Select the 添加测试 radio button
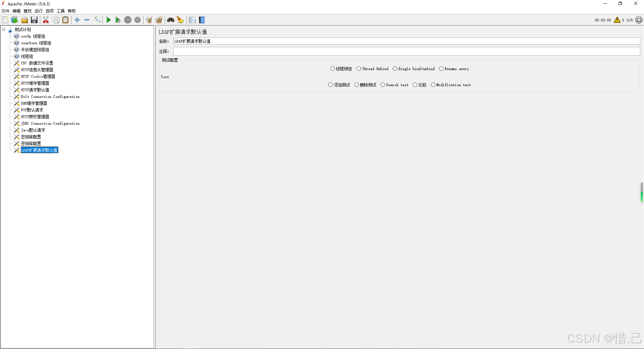644x349 pixels. (339, 85)
